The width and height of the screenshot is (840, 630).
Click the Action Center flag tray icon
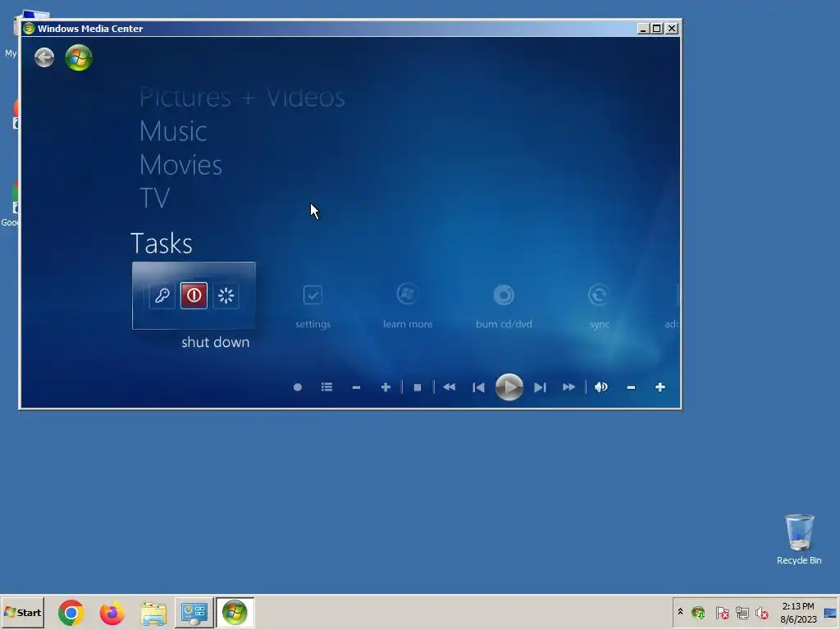tap(722, 612)
